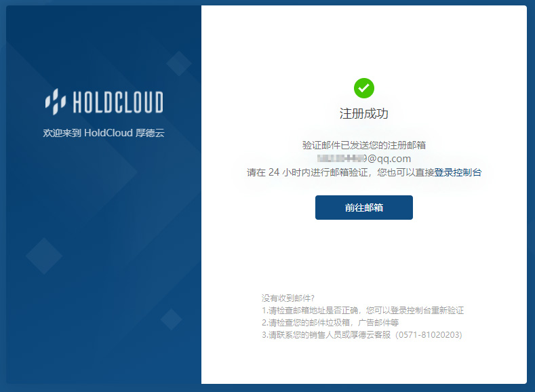
Task: Open the 登录控制台 link
Action: [x=458, y=172]
